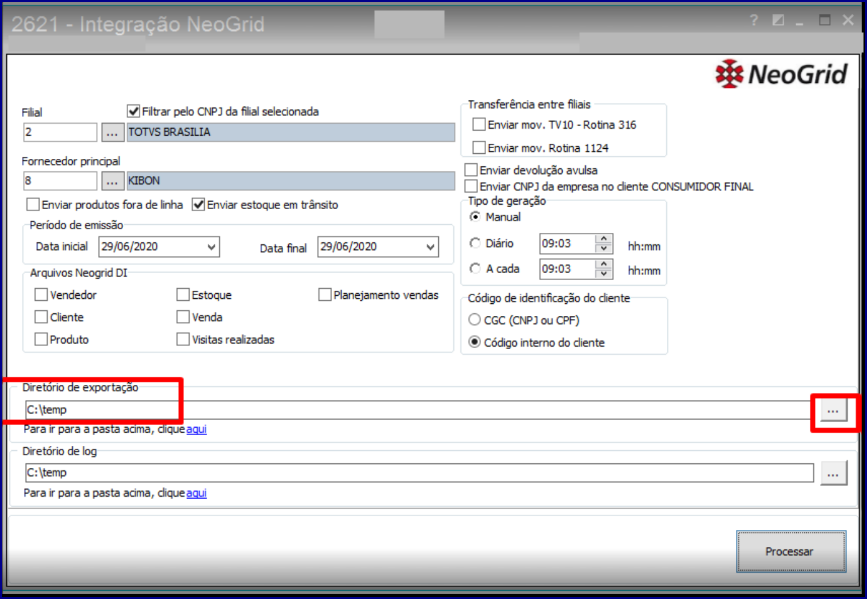Select the A cada generation type
The height and width of the screenshot is (599, 867).
pyautogui.click(x=475, y=268)
